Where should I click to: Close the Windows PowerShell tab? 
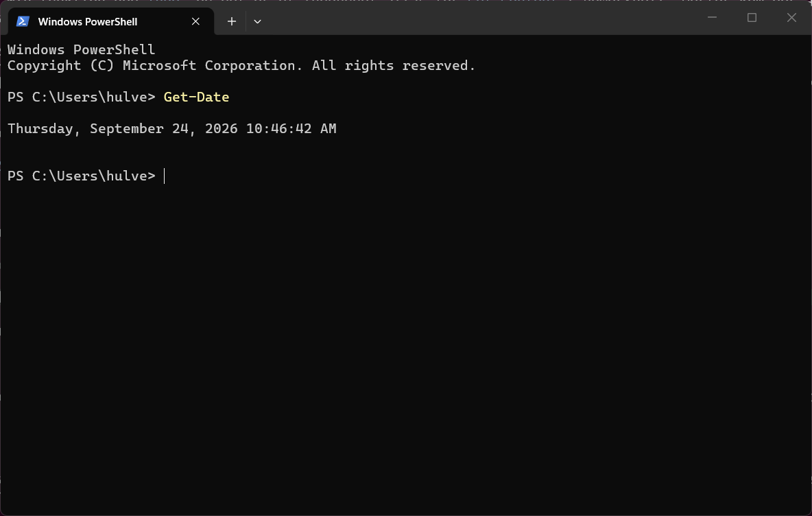pyautogui.click(x=195, y=21)
